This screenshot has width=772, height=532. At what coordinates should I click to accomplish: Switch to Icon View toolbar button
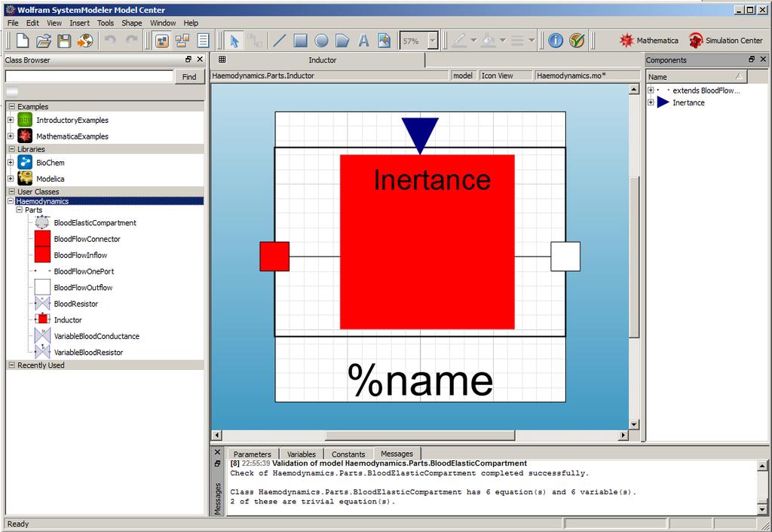[162, 41]
